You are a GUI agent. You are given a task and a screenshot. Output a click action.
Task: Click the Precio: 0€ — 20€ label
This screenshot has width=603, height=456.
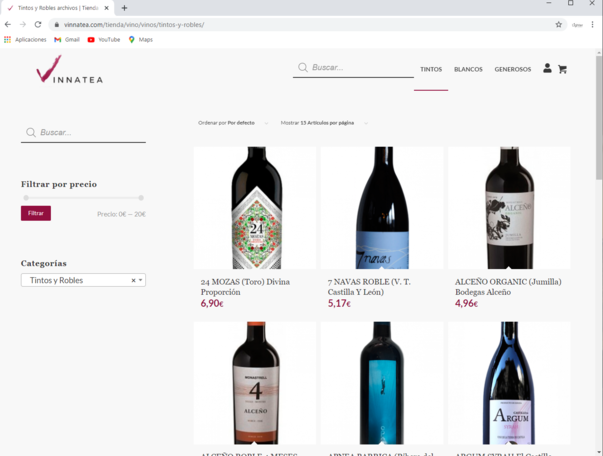122,214
